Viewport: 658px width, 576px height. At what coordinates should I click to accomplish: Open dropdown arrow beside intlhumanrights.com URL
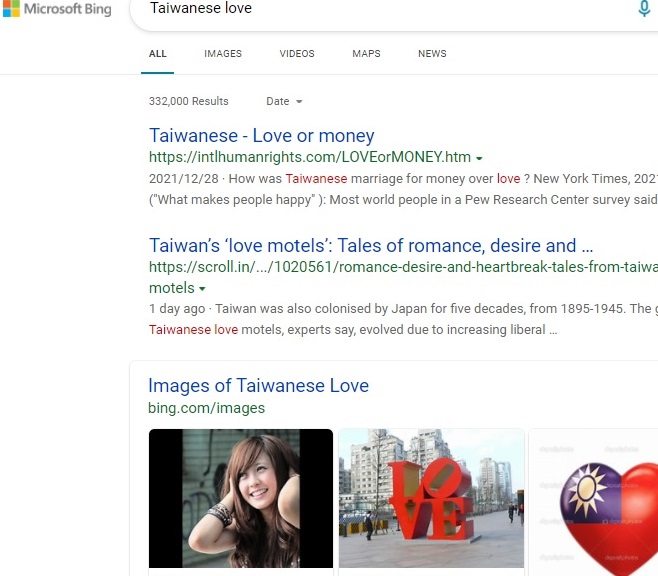coord(480,158)
